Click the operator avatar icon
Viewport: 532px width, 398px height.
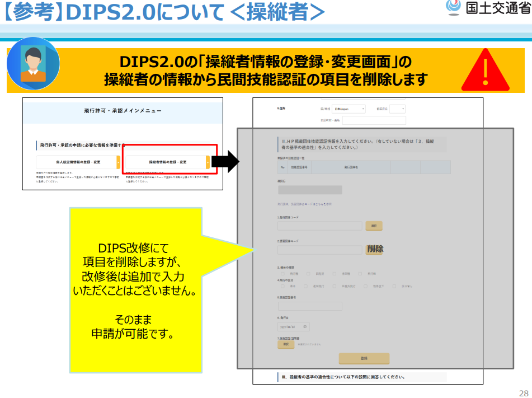point(33,64)
